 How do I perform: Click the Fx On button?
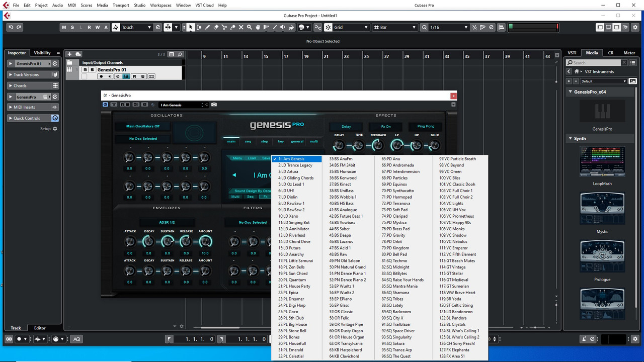(386, 126)
